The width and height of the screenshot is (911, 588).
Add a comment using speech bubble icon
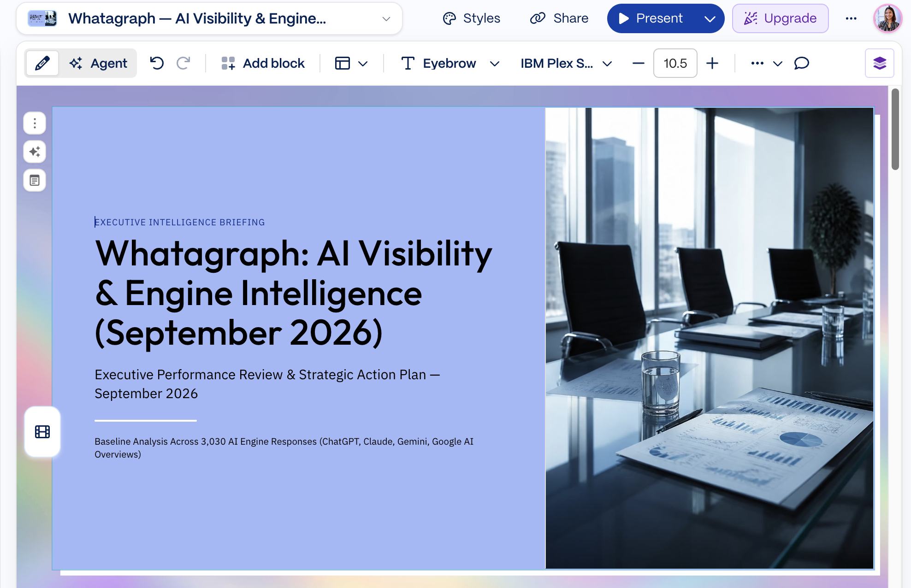tap(802, 63)
